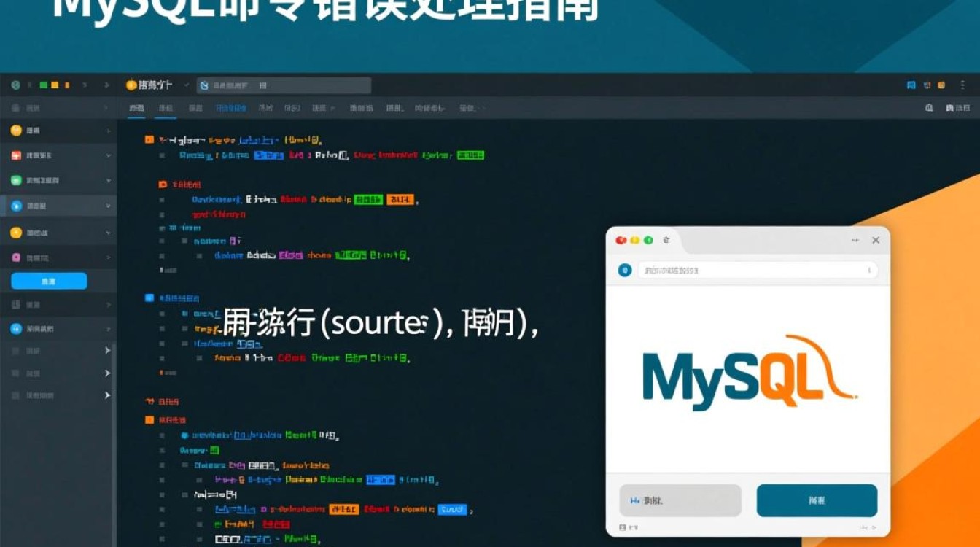Click the sidebar yellow circle icon above the pink icon
The image size is (980, 547).
point(16,233)
